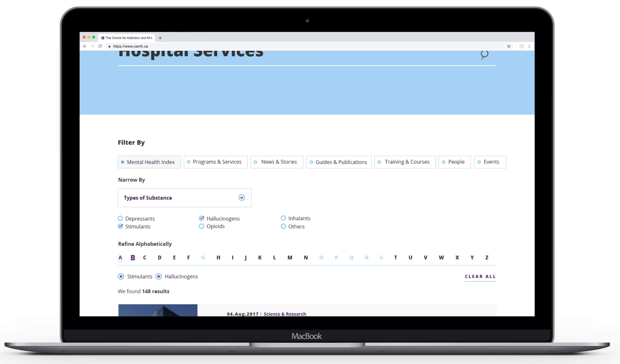Remove Stimulants filter chip with X icon

(x=121, y=276)
